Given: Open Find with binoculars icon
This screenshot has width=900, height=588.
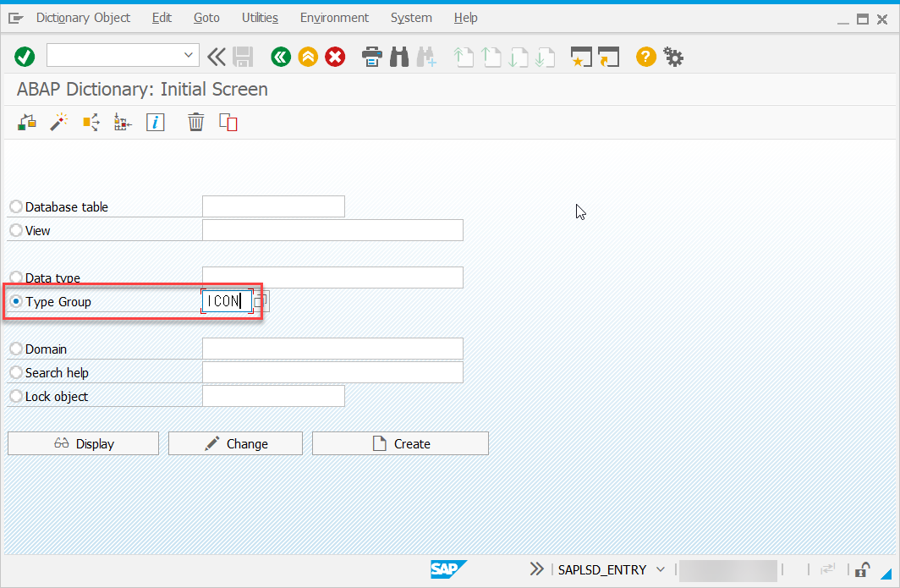Looking at the screenshot, I should 399,57.
